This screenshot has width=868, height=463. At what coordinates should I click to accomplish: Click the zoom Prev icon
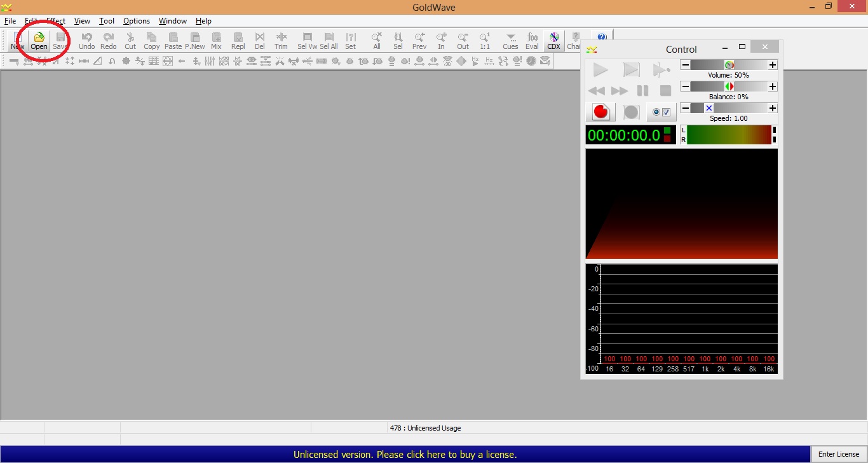point(419,41)
